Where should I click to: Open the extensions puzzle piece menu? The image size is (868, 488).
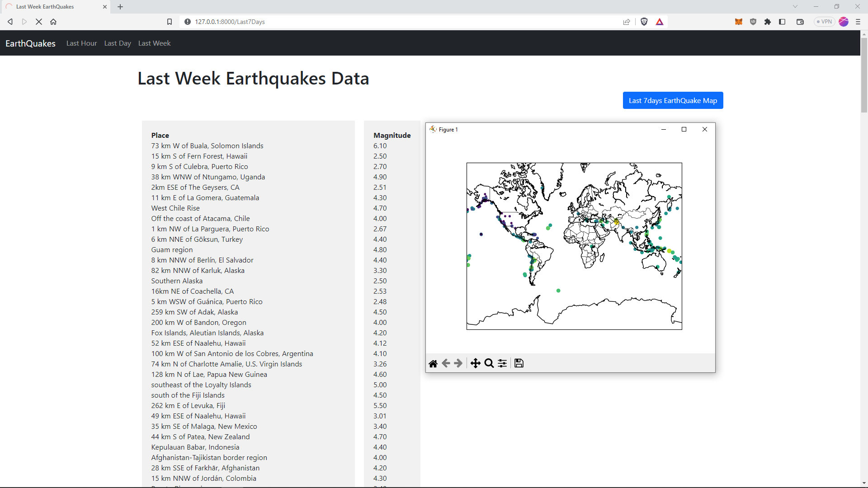pyautogui.click(x=768, y=21)
